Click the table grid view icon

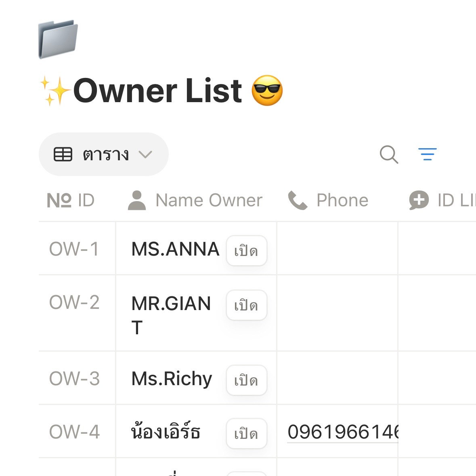pyautogui.click(x=63, y=154)
